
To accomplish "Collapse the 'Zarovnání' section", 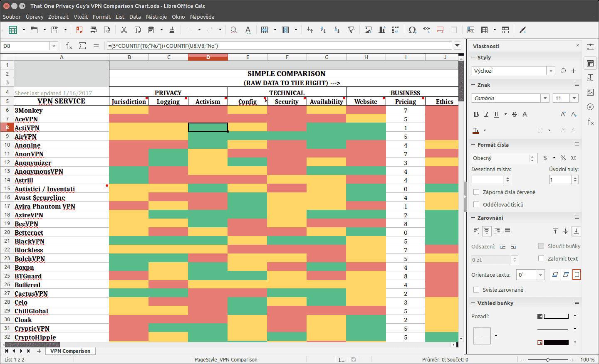I will pos(473,218).
